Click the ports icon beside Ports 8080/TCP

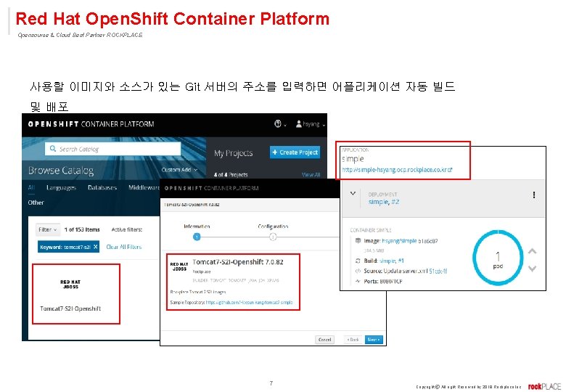pos(358,281)
